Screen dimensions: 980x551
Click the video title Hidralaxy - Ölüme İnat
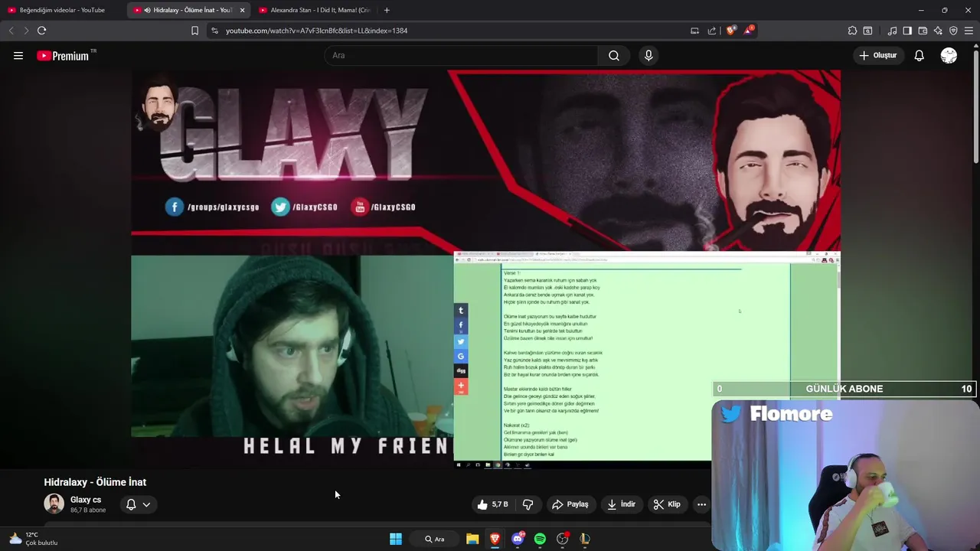95,482
